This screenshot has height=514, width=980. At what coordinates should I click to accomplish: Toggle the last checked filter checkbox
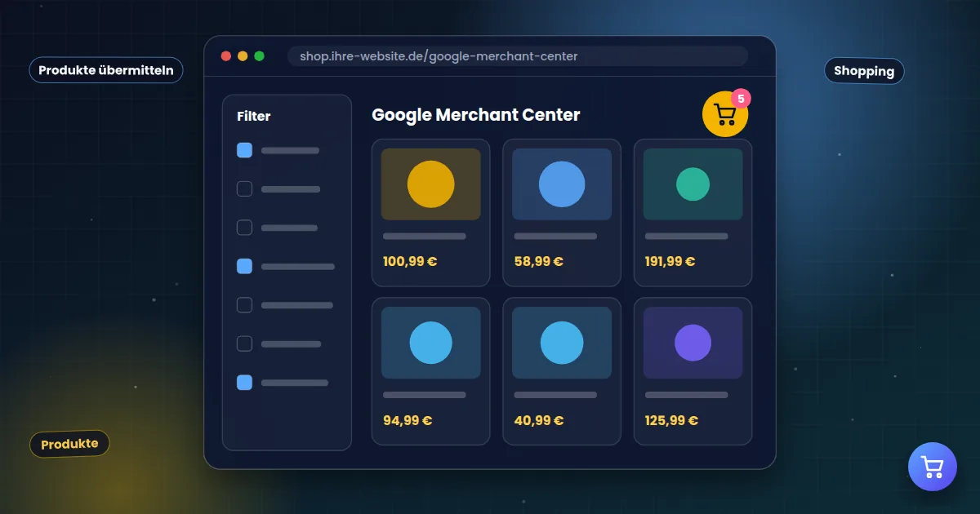tap(244, 383)
